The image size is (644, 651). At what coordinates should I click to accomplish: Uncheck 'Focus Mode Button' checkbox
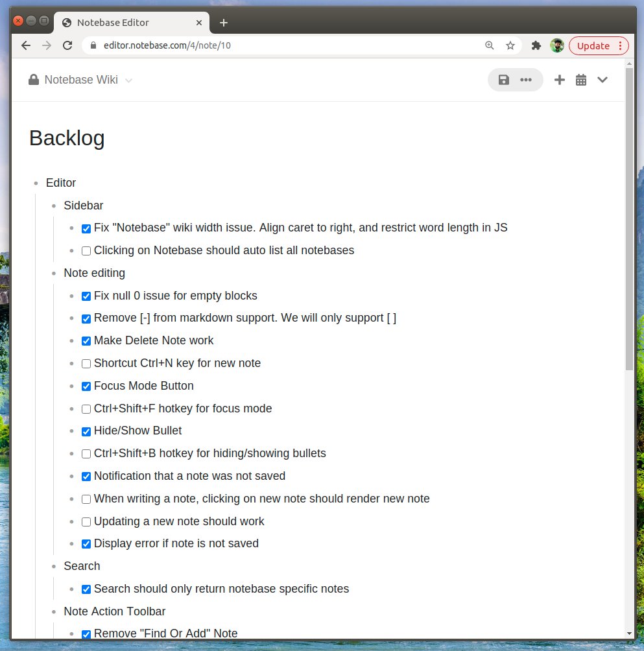point(86,386)
